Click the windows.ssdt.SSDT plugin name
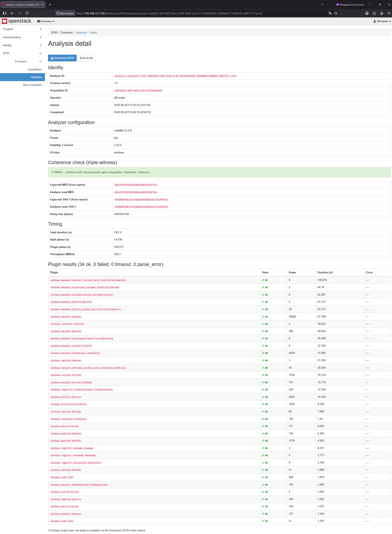The height and width of the screenshot is (534, 392). pyautogui.click(x=62, y=477)
